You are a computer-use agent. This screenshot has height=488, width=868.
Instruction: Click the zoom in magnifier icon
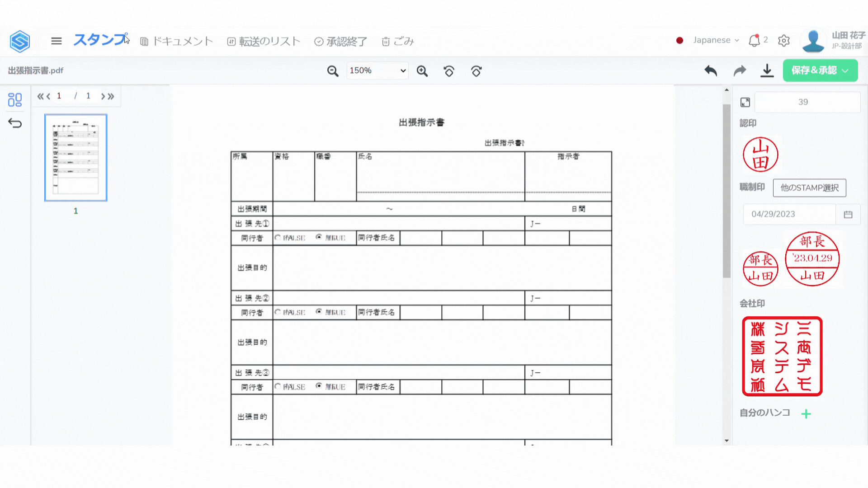[422, 71]
